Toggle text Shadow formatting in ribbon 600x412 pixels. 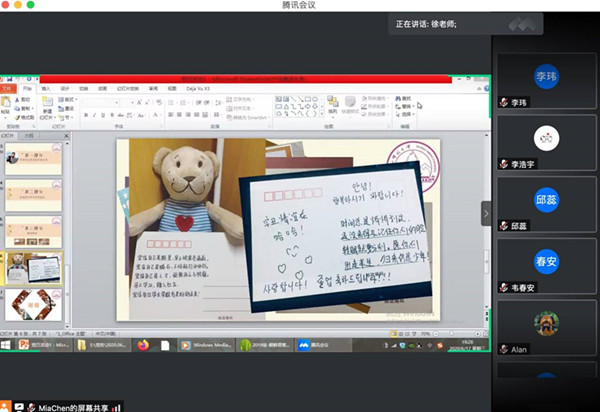112,115
